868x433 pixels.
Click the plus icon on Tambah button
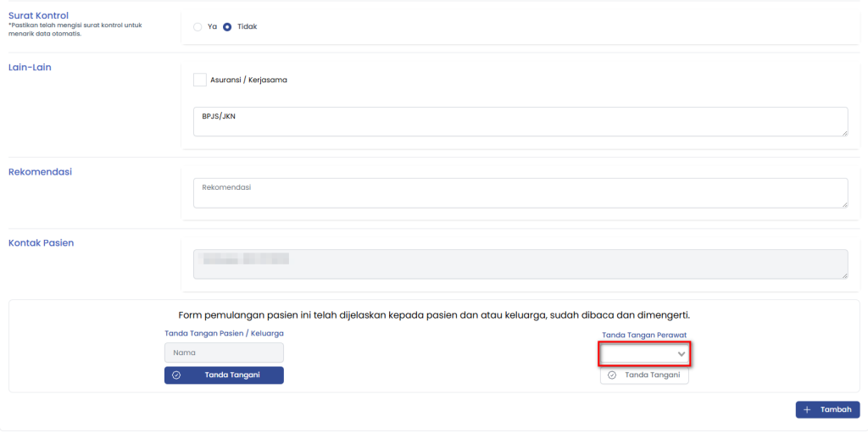[807, 409]
